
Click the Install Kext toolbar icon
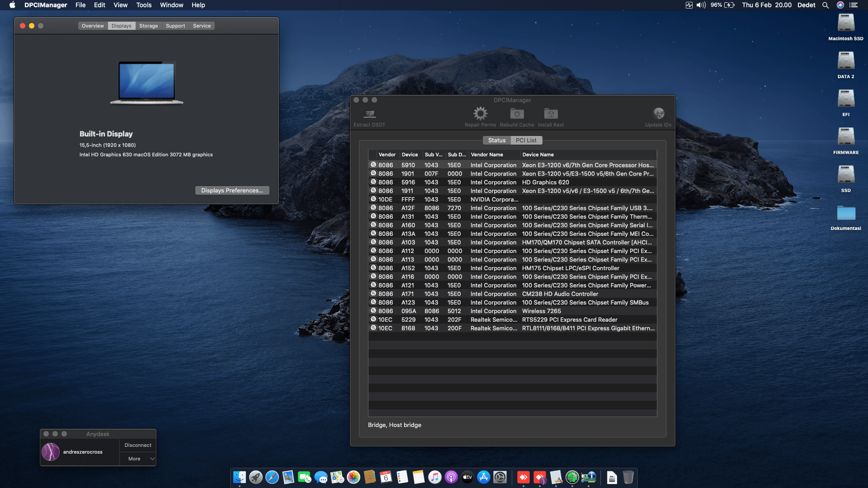[x=551, y=113]
